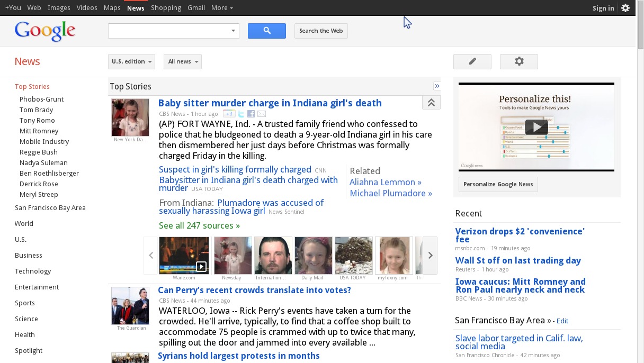
Task: Open Iowa caucus Mitt Romney and Ron Paul story
Action: (x=521, y=286)
